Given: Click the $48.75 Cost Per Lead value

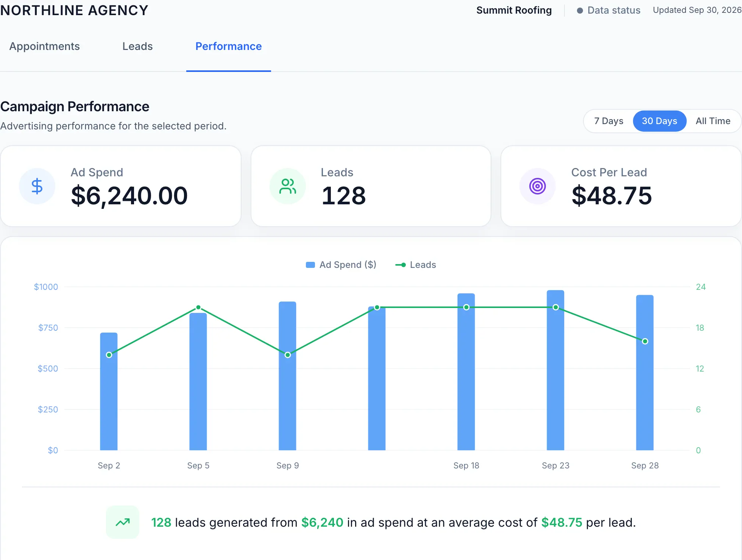Looking at the screenshot, I should coord(612,196).
